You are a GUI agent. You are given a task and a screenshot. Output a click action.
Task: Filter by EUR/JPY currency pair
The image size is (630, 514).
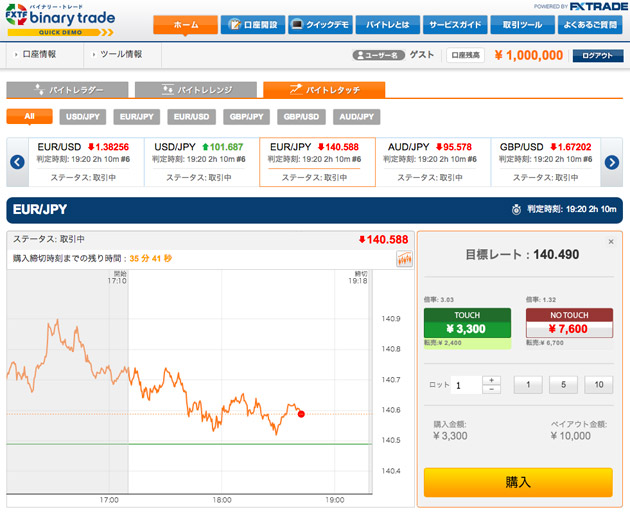pyautogui.click(x=137, y=117)
